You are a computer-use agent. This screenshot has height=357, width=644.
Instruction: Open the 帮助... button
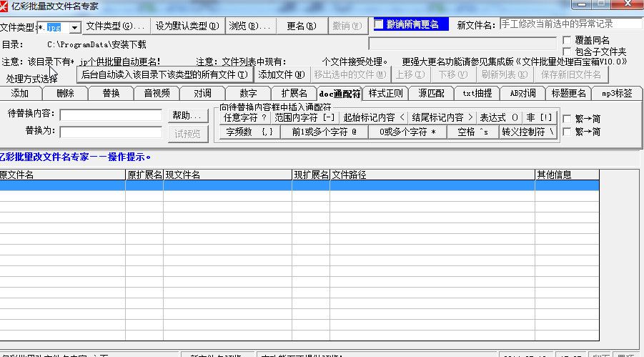pyautogui.click(x=188, y=116)
